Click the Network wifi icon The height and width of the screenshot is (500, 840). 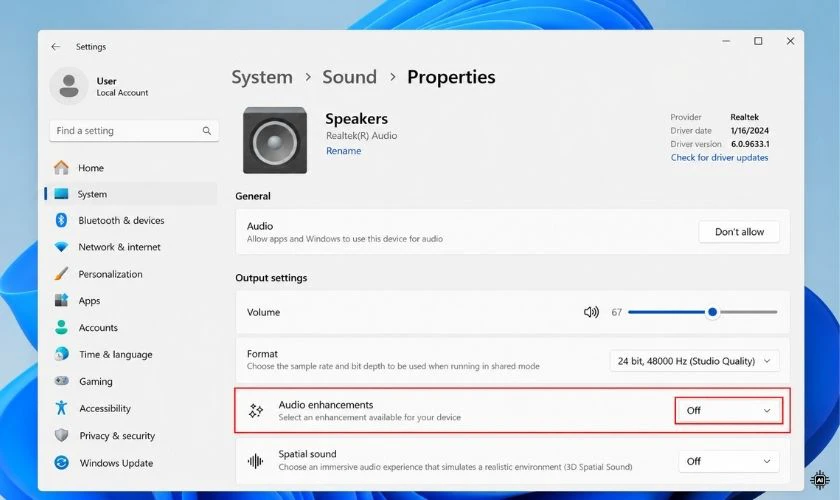62,247
